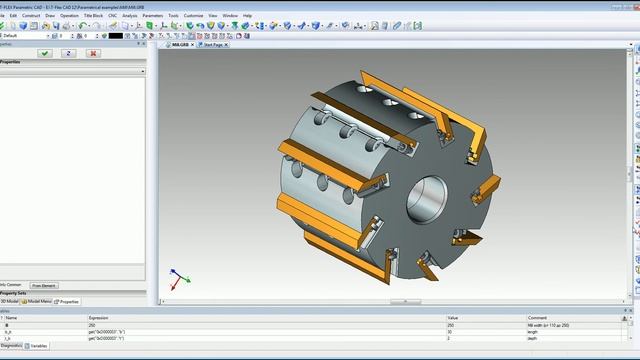Click the mill model's central bore hole
Image resolution: width=640 pixels, height=360 pixels.
(427, 200)
